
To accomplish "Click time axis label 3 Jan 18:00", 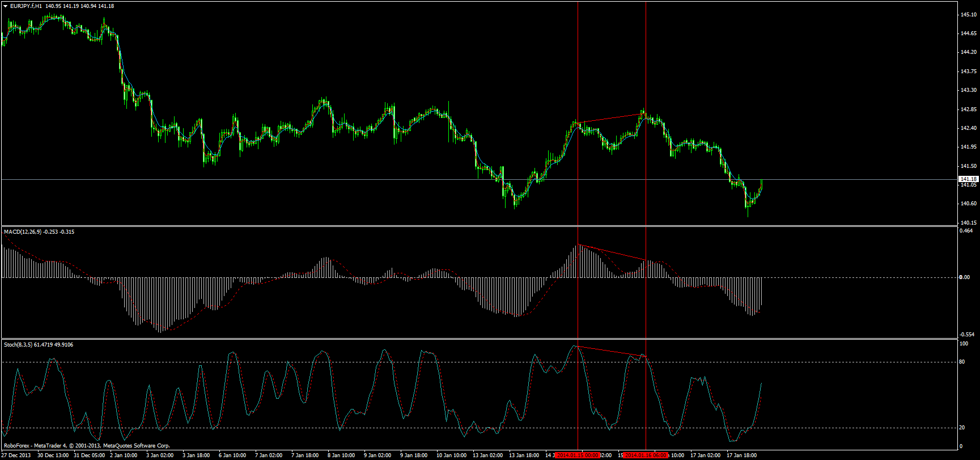I will coord(196,455).
